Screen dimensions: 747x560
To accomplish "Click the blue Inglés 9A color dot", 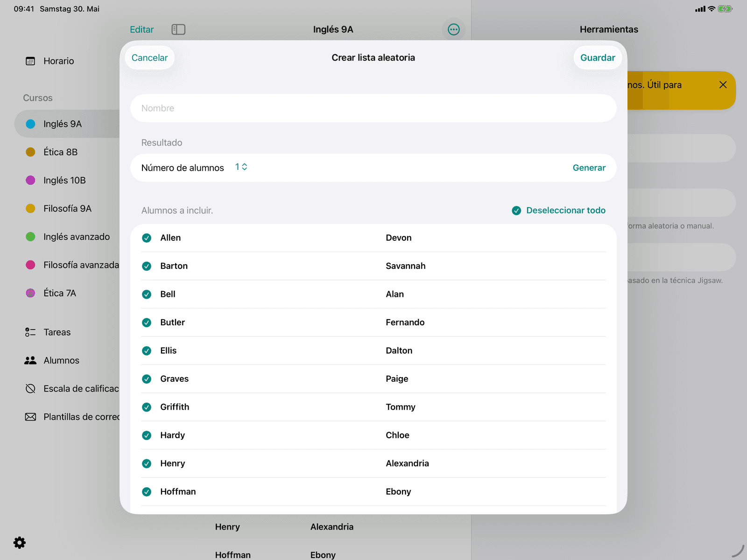I will (30, 124).
